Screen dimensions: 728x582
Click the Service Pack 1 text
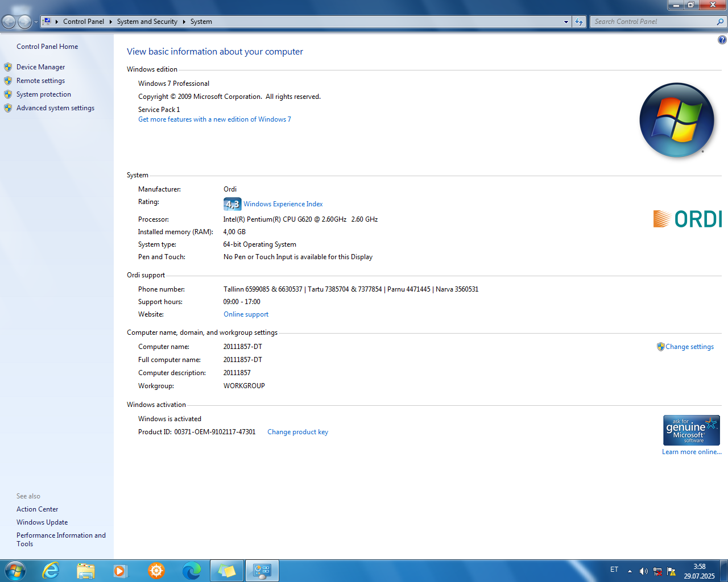coord(159,110)
